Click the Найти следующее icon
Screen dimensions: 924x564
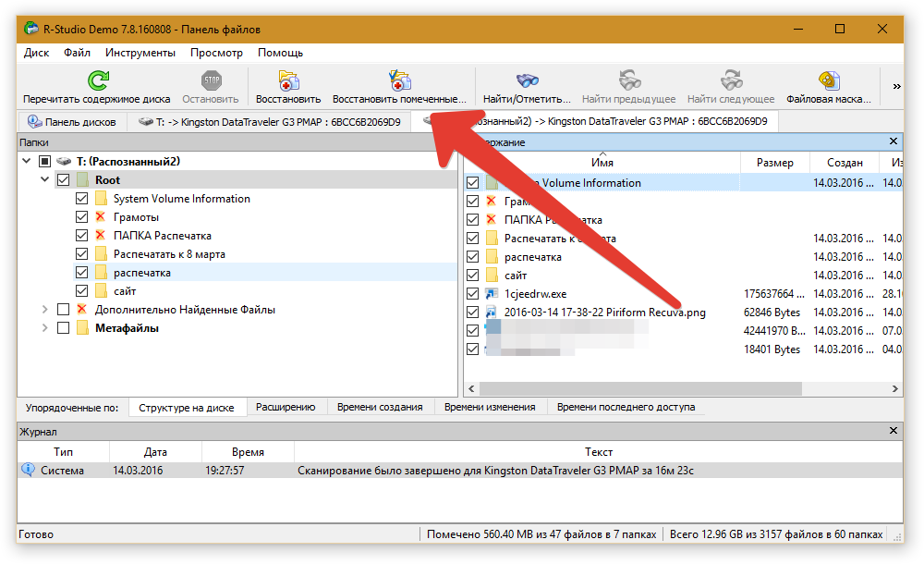731,80
